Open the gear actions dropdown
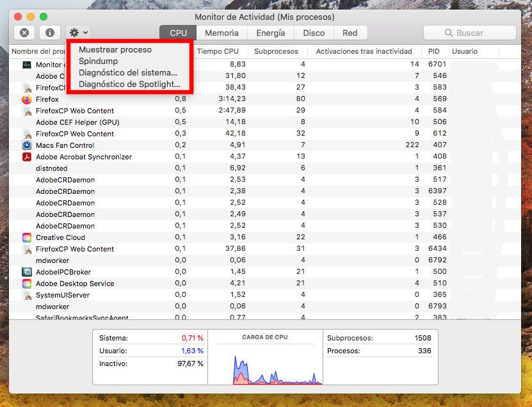The width and height of the screenshot is (532, 407). click(79, 33)
